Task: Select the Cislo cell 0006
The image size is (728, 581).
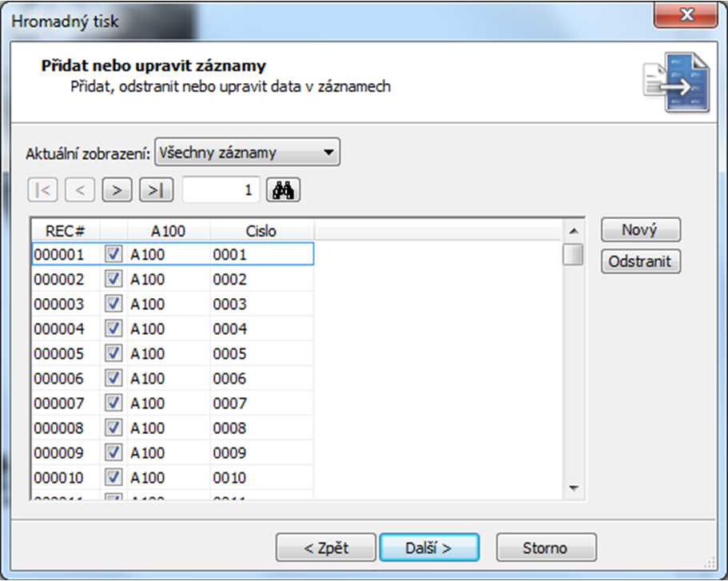Action: coord(261,378)
